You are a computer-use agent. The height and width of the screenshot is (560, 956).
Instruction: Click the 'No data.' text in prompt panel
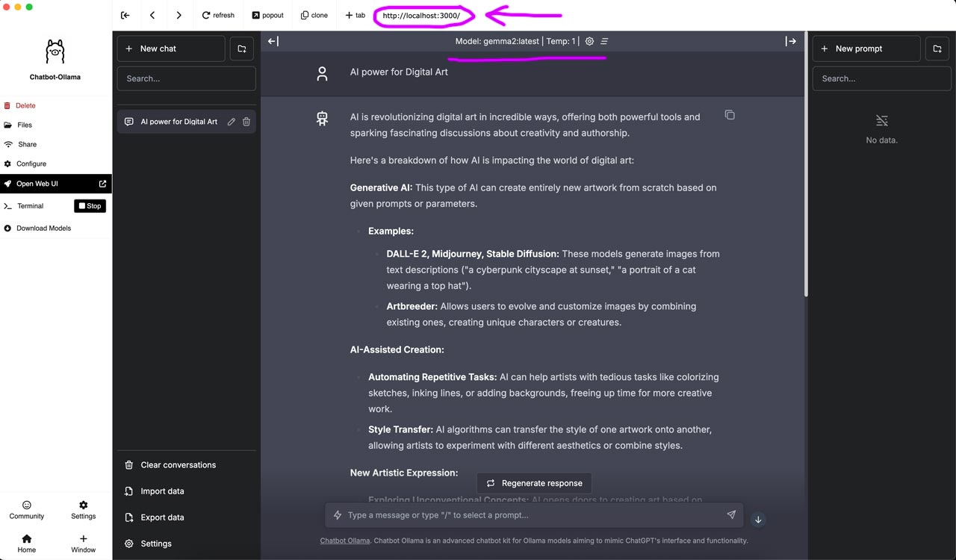[x=882, y=140]
